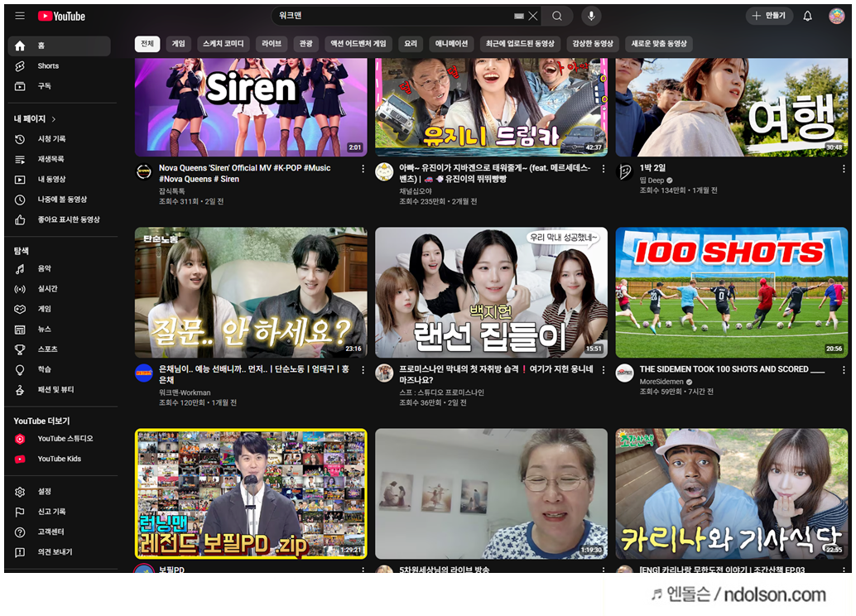Image resolution: width=856 pixels, height=616 pixels.
Task: Open YouTube Kids icon
Action: click(20, 460)
